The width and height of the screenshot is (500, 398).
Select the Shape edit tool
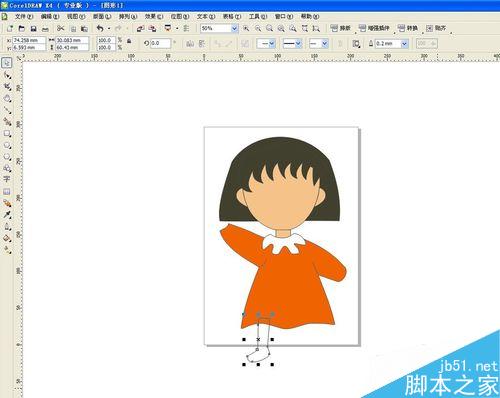point(7,75)
